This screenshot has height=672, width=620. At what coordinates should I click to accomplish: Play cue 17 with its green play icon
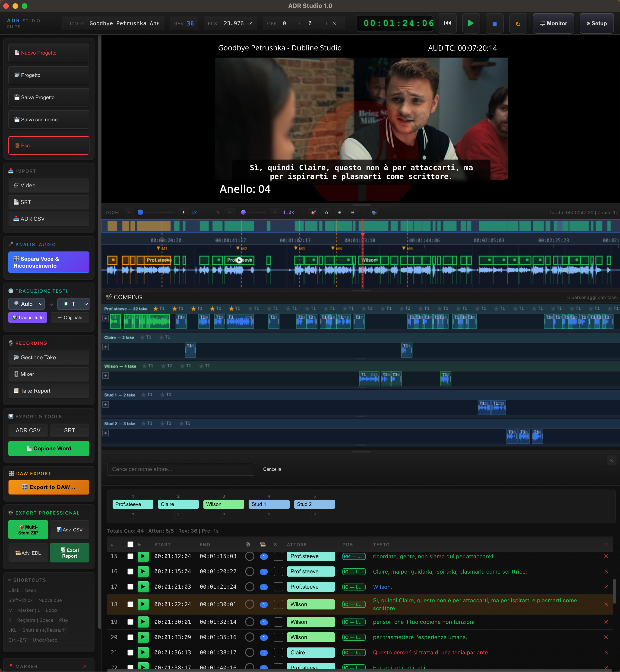(x=143, y=587)
